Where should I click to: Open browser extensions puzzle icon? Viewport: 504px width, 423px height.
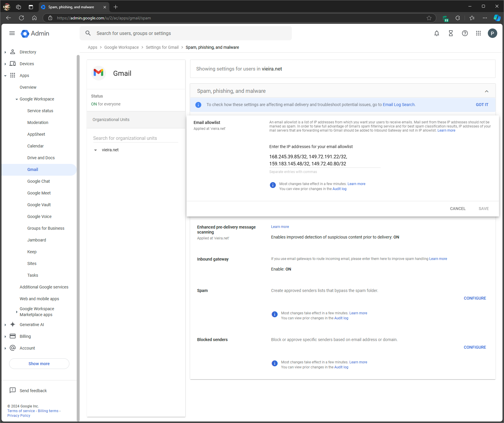click(x=458, y=18)
